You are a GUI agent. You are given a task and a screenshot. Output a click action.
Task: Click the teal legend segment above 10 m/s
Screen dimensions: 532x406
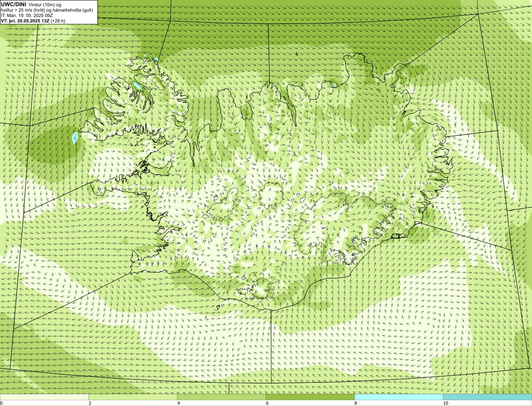[x=488, y=397]
